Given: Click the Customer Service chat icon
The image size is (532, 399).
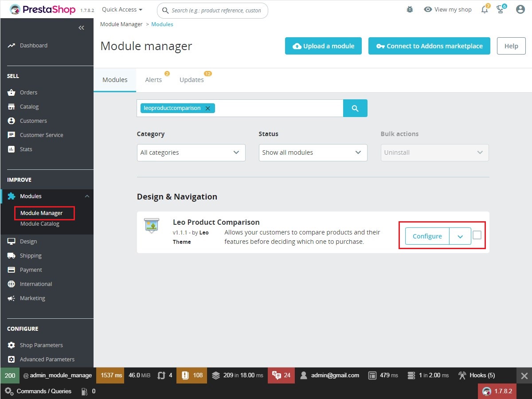Looking at the screenshot, I should pos(12,135).
